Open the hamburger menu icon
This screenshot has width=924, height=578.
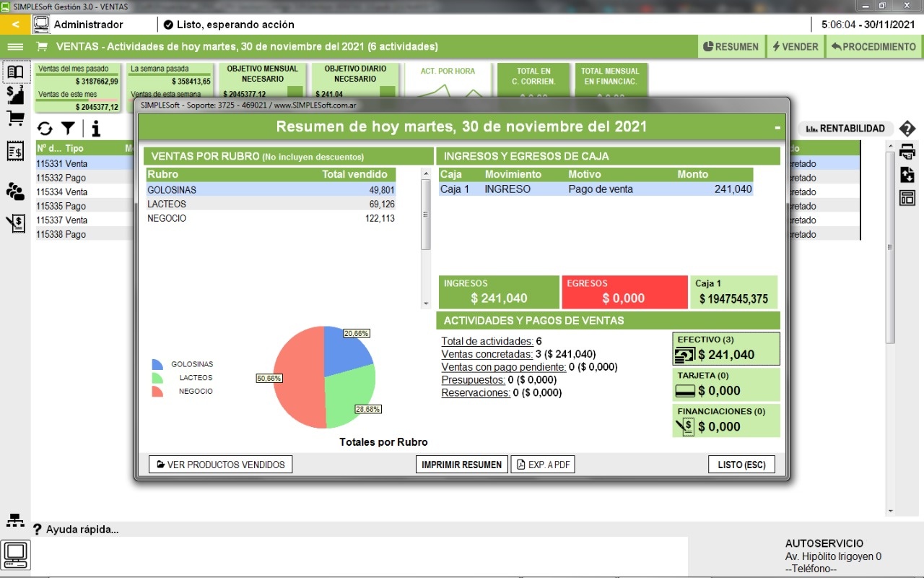(x=15, y=46)
